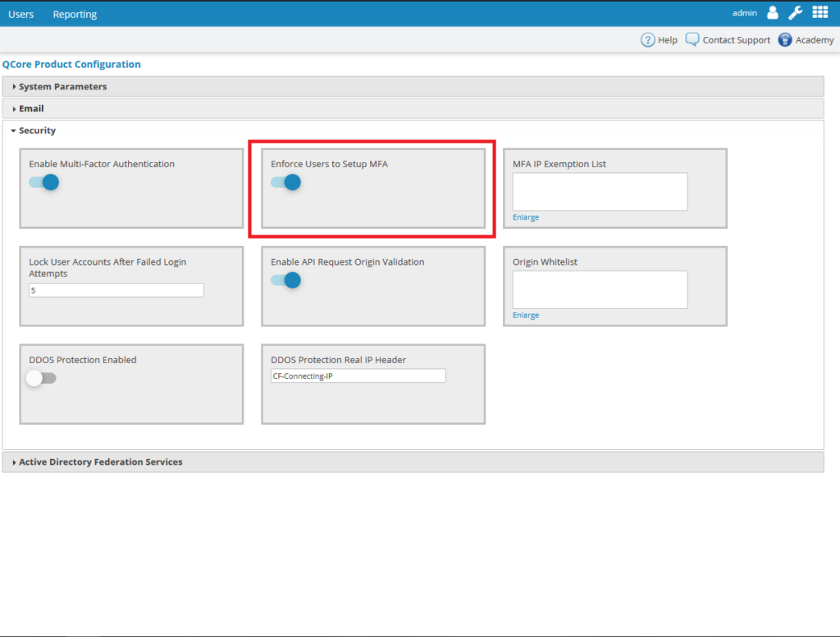Expand the System Parameters section
This screenshot has width=840, height=637.
pyautogui.click(x=62, y=86)
